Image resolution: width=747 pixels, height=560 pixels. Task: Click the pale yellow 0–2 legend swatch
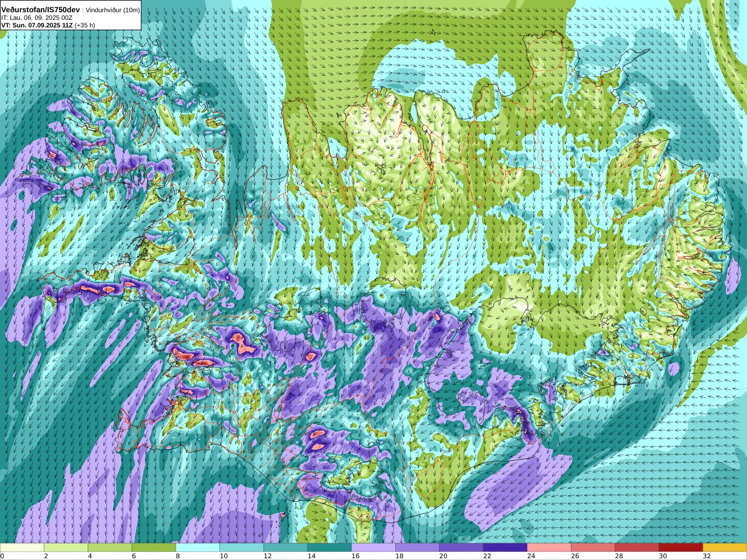(22, 548)
